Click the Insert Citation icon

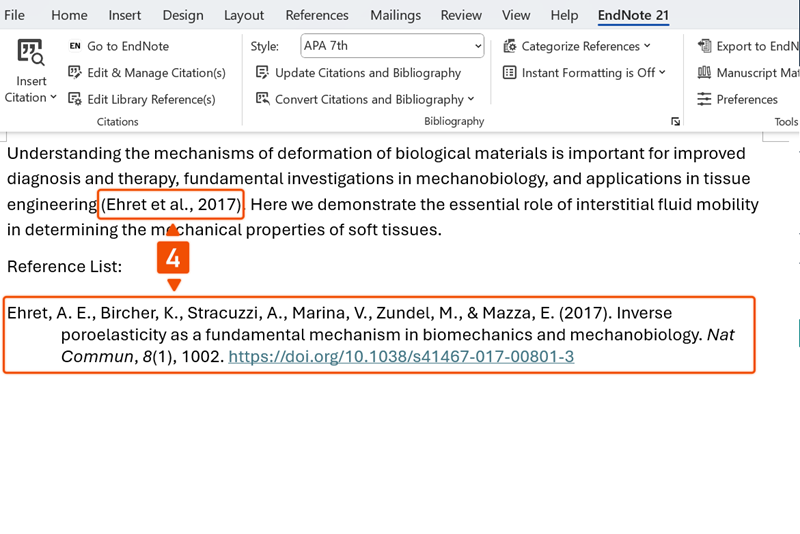coord(31,53)
